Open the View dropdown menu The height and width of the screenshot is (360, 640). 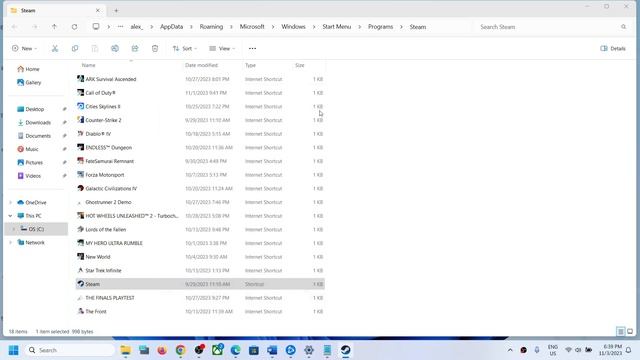[x=222, y=49]
